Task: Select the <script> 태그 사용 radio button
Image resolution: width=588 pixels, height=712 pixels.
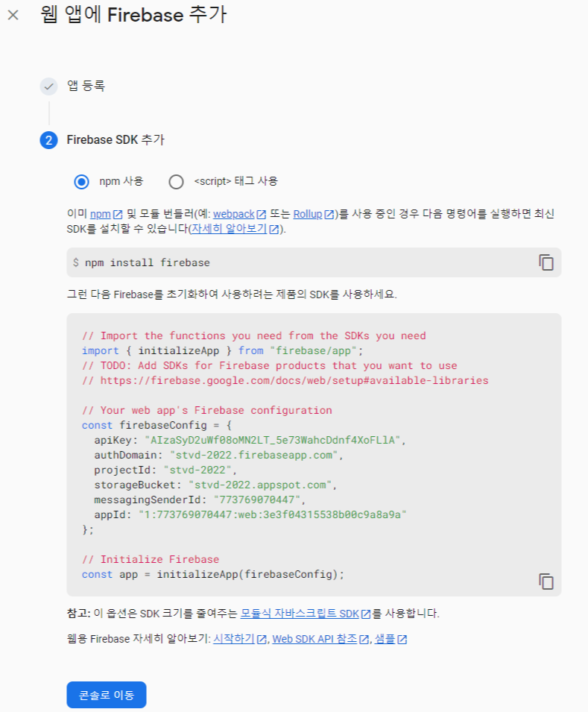Action: pyautogui.click(x=176, y=182)
